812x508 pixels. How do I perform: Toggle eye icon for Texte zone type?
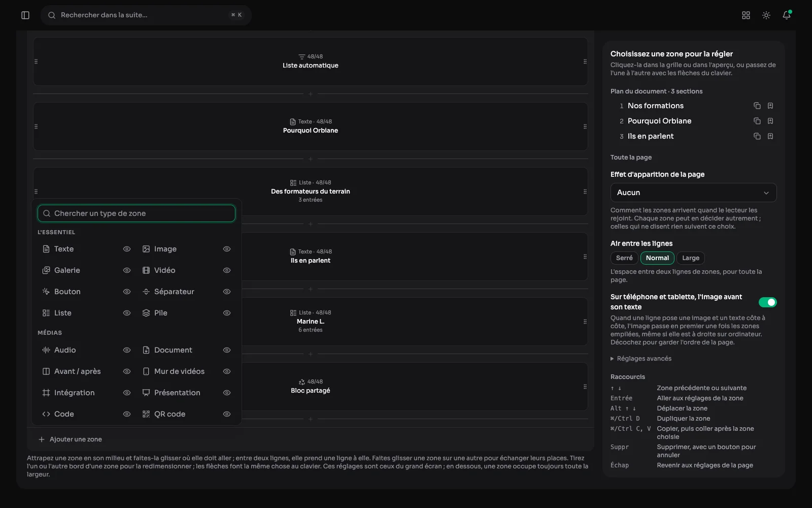127,249
